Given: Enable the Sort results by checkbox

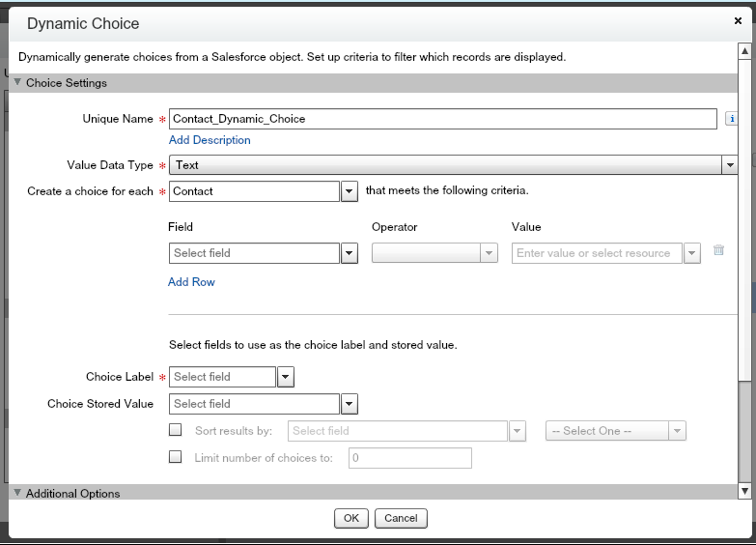Looking at the screenshot, I should tap(175, 430).
